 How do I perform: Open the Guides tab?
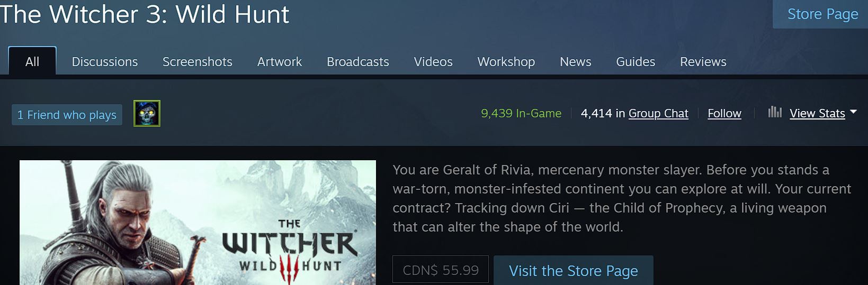[636, 62]
